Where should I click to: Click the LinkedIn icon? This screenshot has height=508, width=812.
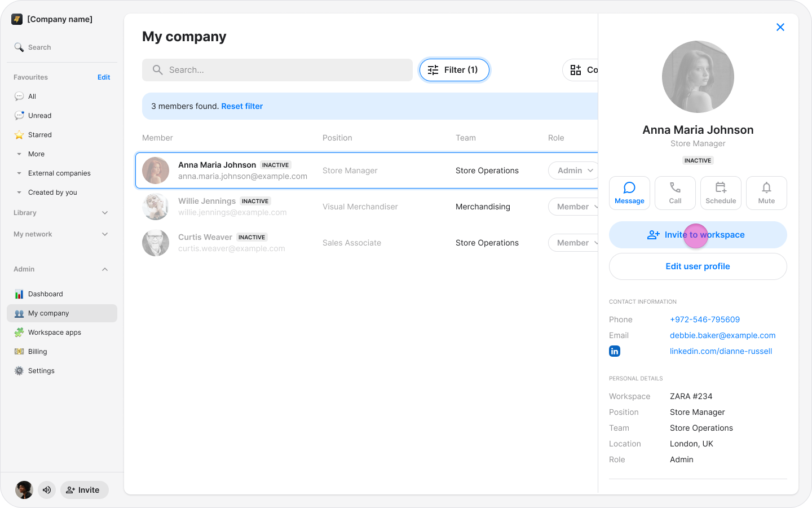pos(615,351)
